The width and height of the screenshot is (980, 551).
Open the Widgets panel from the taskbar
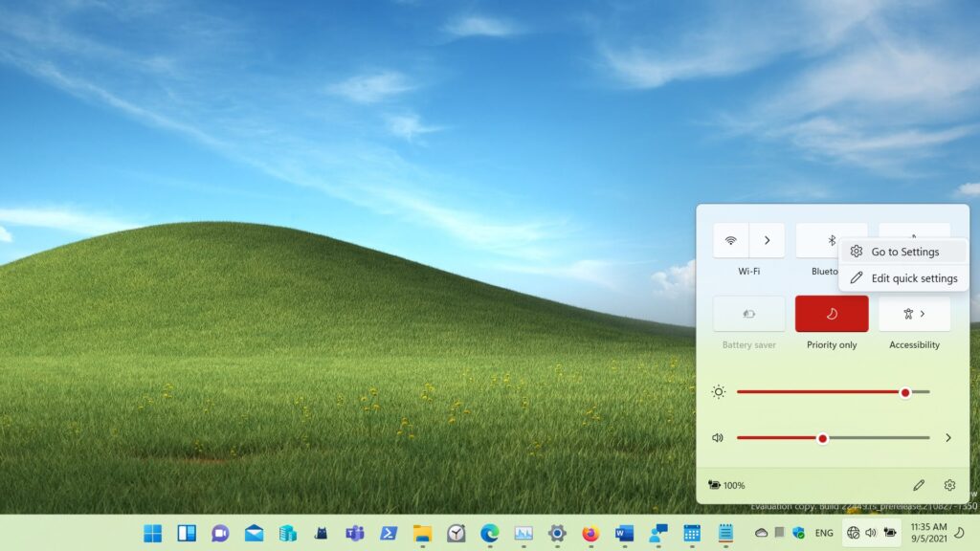click(x=187, y=533)
